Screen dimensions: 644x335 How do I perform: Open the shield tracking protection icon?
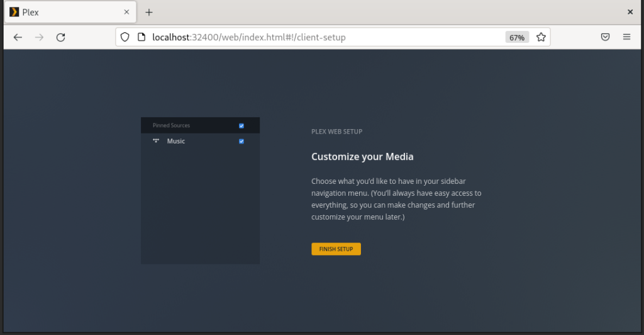(x=125, y=37)
